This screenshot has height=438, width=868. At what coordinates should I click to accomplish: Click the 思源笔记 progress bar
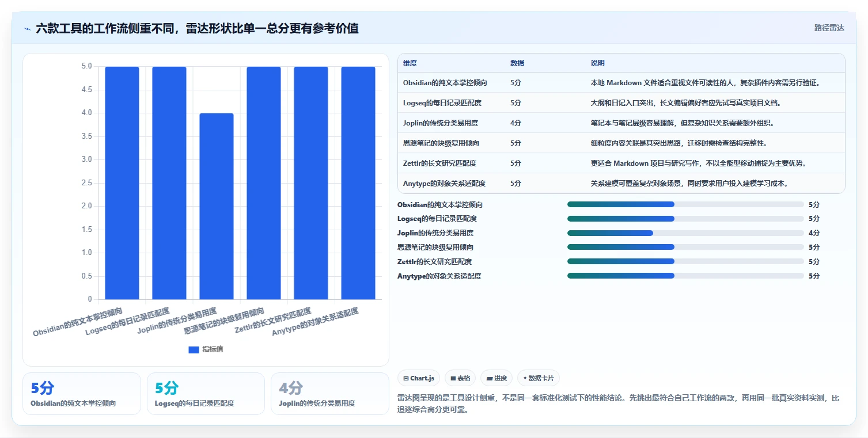(685, 247)
